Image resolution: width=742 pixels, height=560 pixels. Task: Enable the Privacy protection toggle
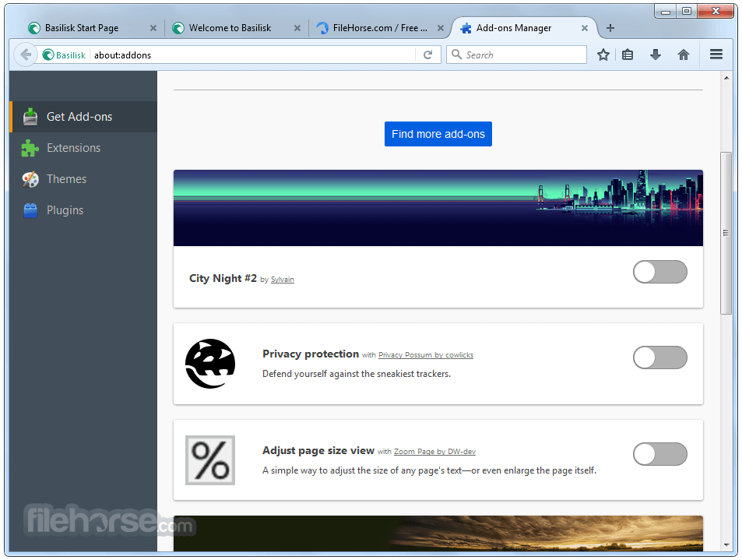click(660, 357)
